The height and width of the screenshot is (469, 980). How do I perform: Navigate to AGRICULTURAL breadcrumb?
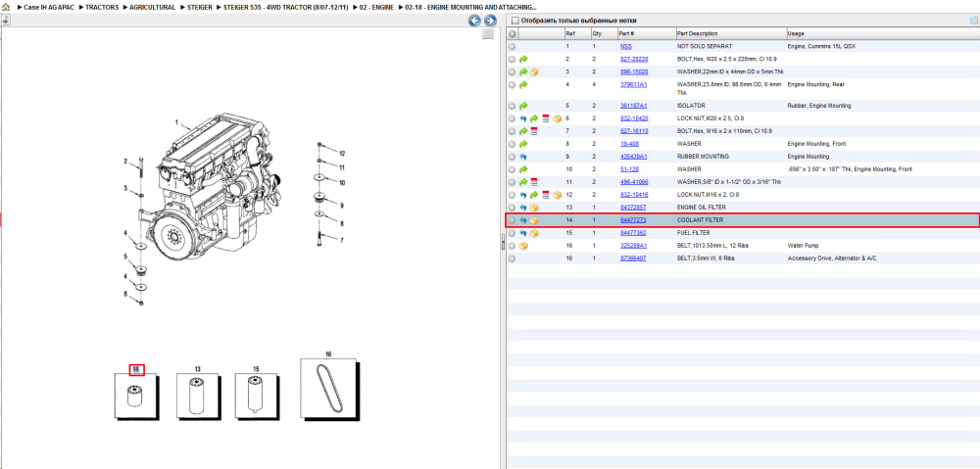click(x=152, y=8)
